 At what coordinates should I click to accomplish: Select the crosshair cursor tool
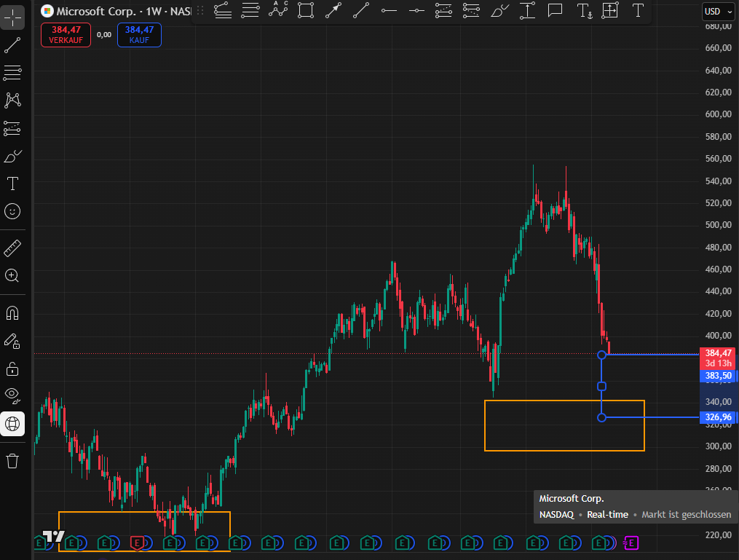pyautogui.click(x=12, y=17)
